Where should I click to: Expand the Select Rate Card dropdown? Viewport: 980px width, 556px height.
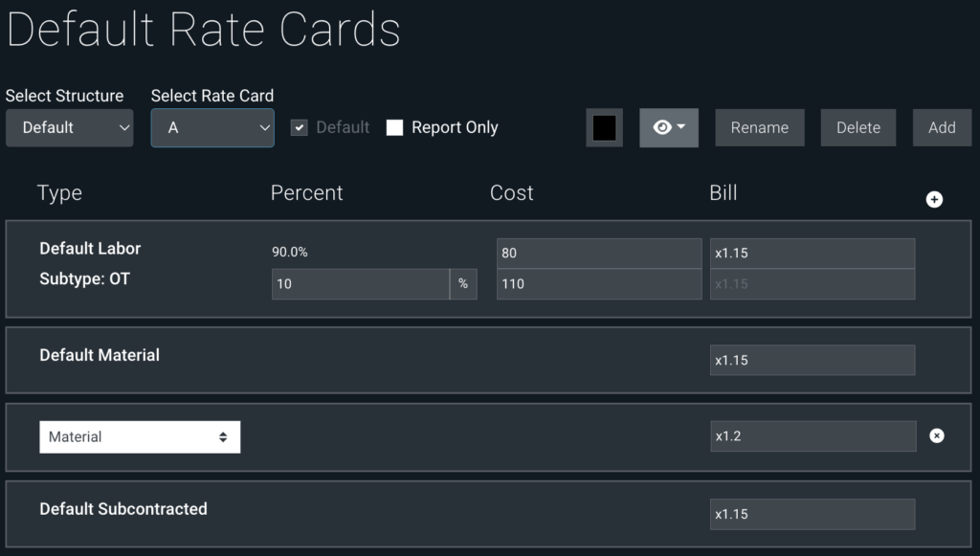point(212,127)
